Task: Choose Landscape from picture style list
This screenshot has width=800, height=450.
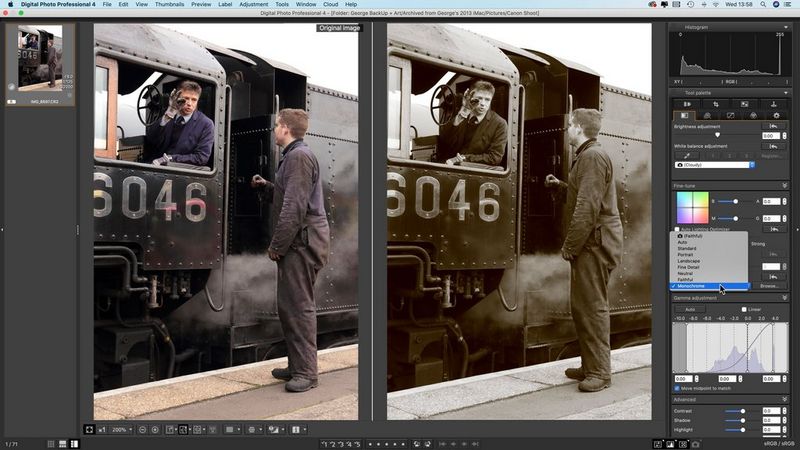Action: coord(687,260)
